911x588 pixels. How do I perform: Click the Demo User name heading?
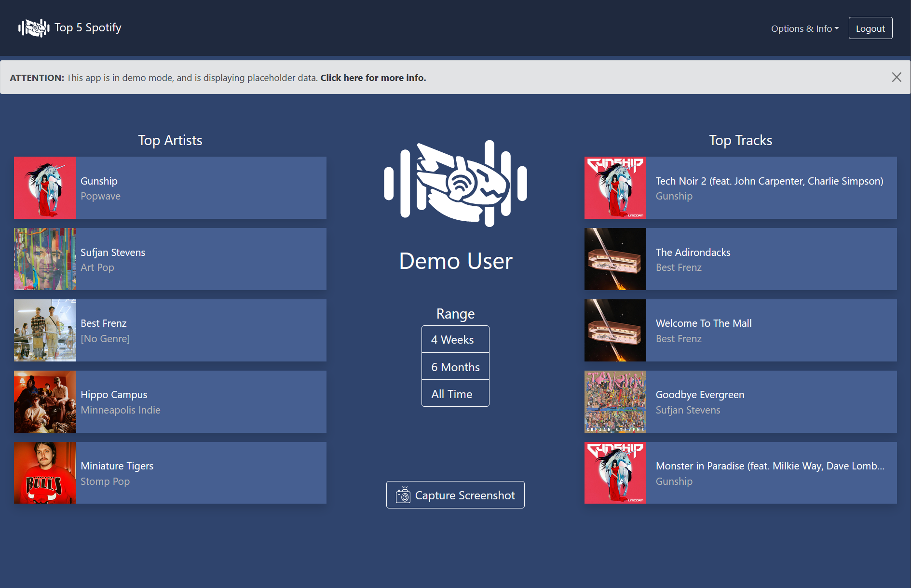pyautogui.click(x=456, y=261)
